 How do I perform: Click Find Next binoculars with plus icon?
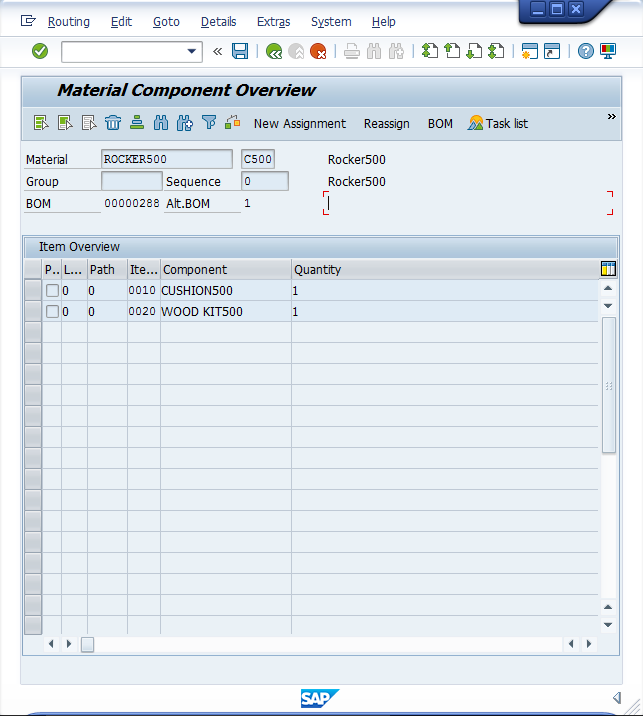[184, 123]
